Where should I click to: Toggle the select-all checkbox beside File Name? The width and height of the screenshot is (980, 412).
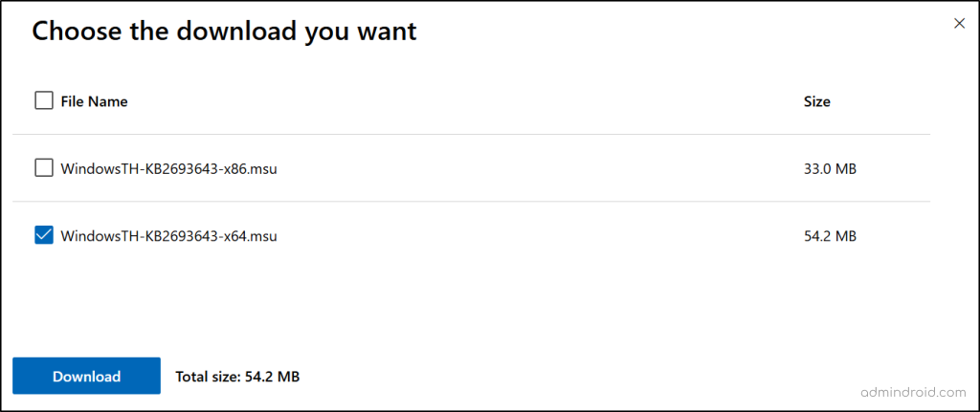coord(44,100)
